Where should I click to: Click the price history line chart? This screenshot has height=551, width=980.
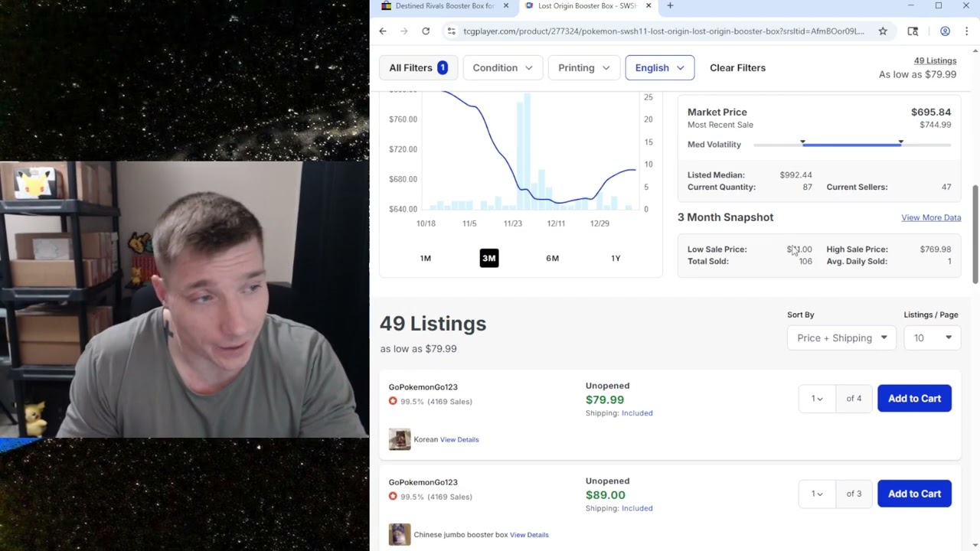(531, 149)
